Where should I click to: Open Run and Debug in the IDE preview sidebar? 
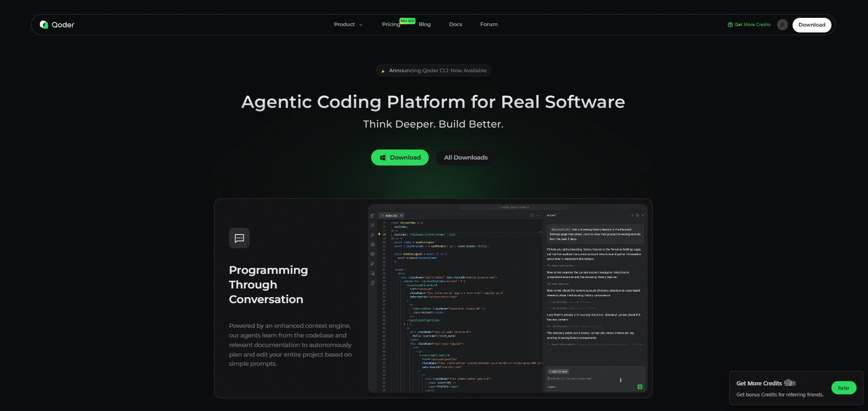pos(373,264)
